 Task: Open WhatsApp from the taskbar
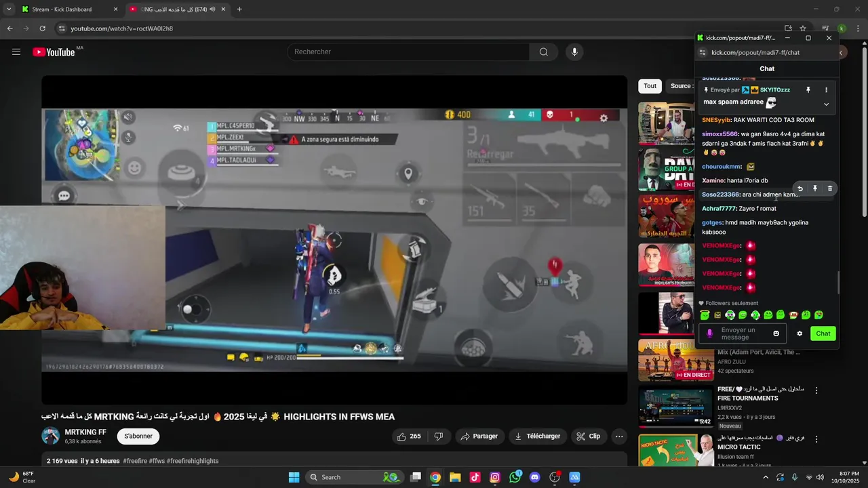click(515, 477)
